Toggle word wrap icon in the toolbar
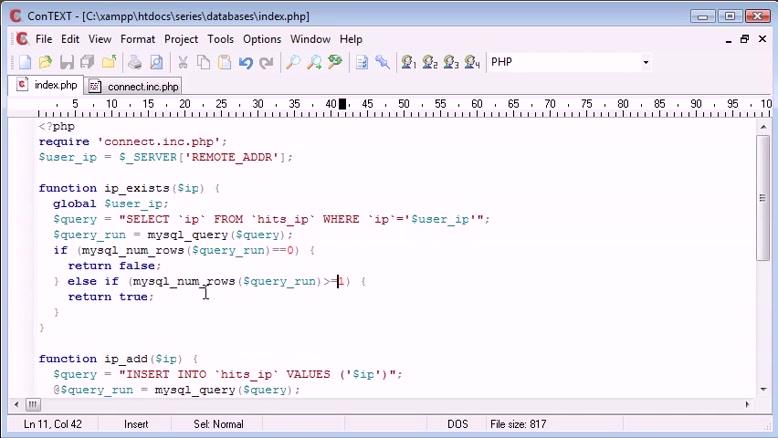 (x=362, y=63)
